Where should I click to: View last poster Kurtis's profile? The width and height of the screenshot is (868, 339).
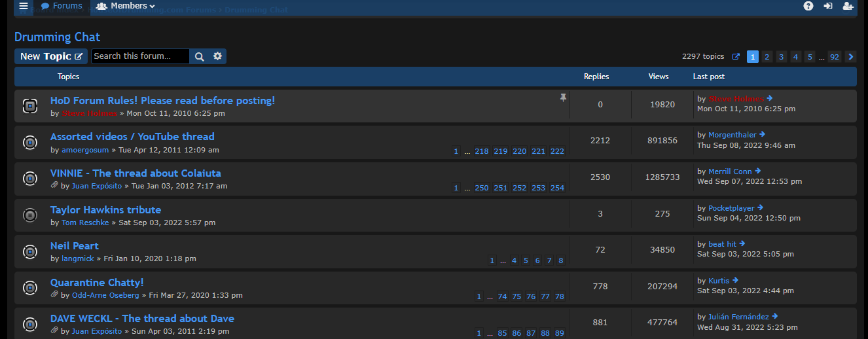pyautogui.click(x=719, y=281)
